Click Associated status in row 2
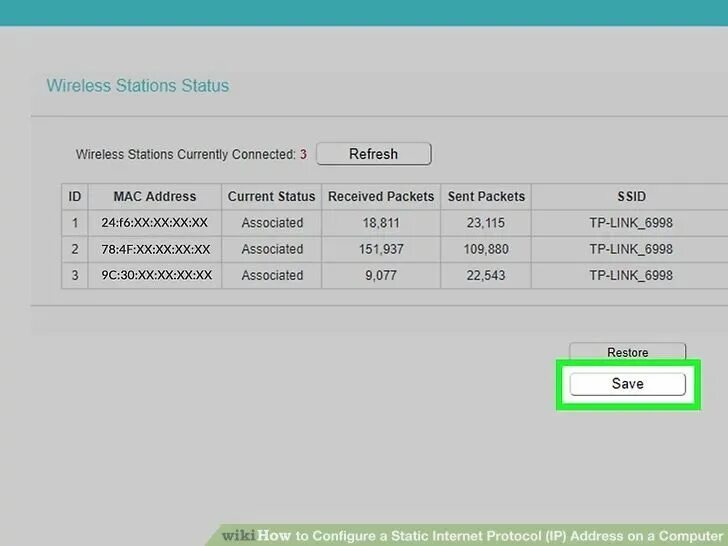 point(272,249)
